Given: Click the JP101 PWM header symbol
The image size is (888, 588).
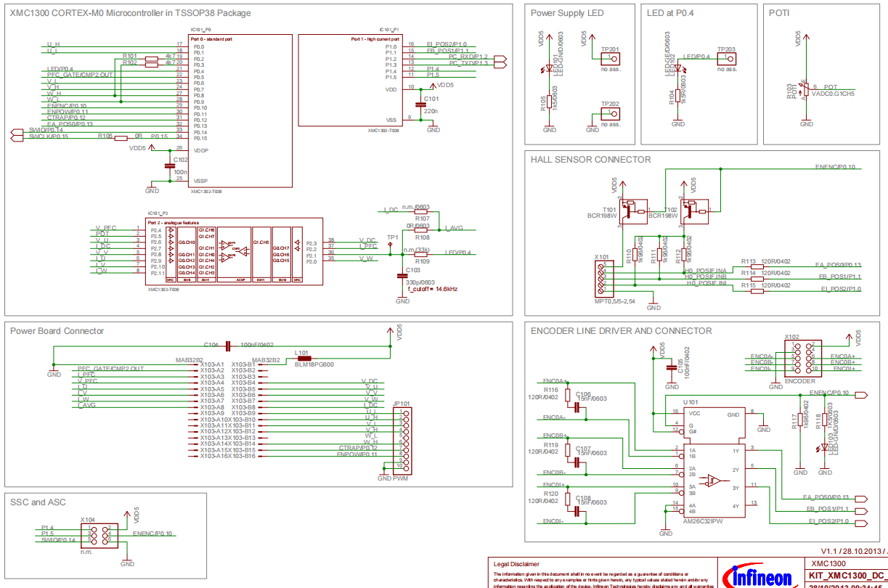Looking at the screenshot, I should click(x=399, y=439).
